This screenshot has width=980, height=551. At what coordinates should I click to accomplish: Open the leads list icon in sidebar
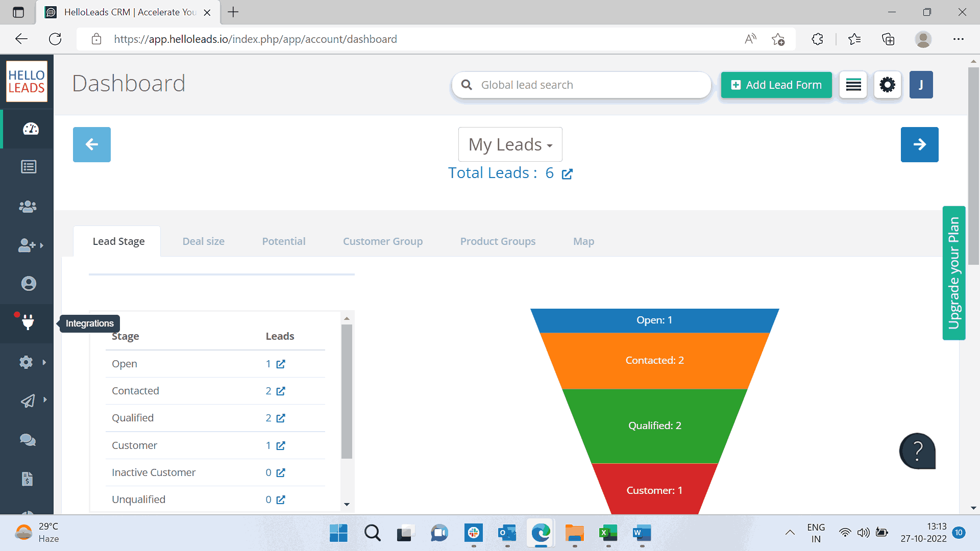29,167
